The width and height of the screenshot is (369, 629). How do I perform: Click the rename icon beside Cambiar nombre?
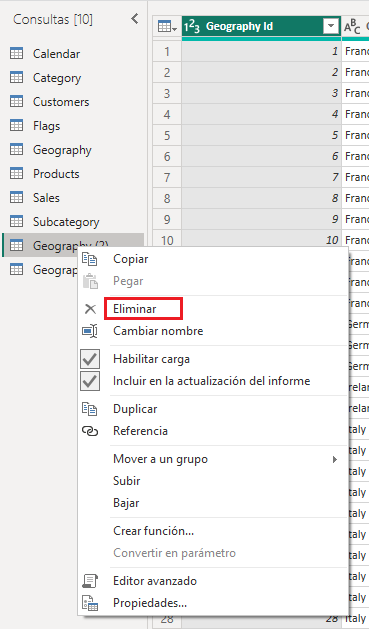[x=90, y=331]
